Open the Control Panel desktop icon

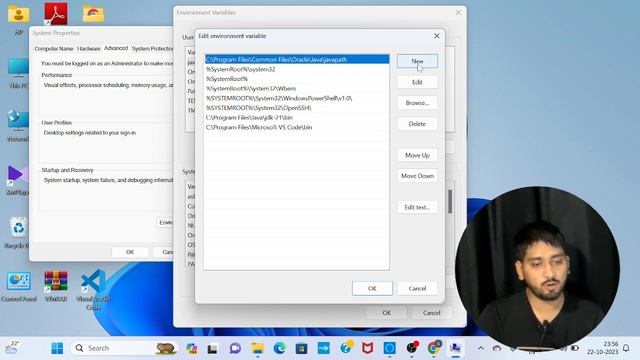click(18, 287)
